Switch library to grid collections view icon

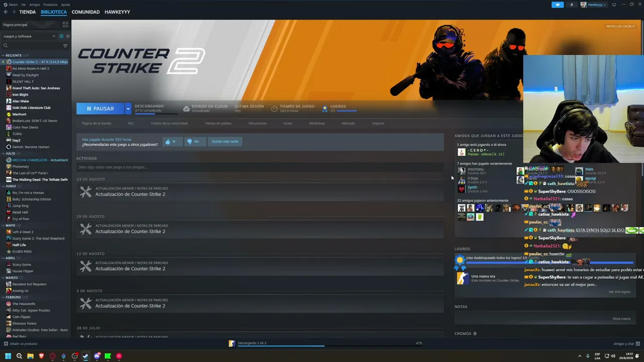tap(65, 25)
